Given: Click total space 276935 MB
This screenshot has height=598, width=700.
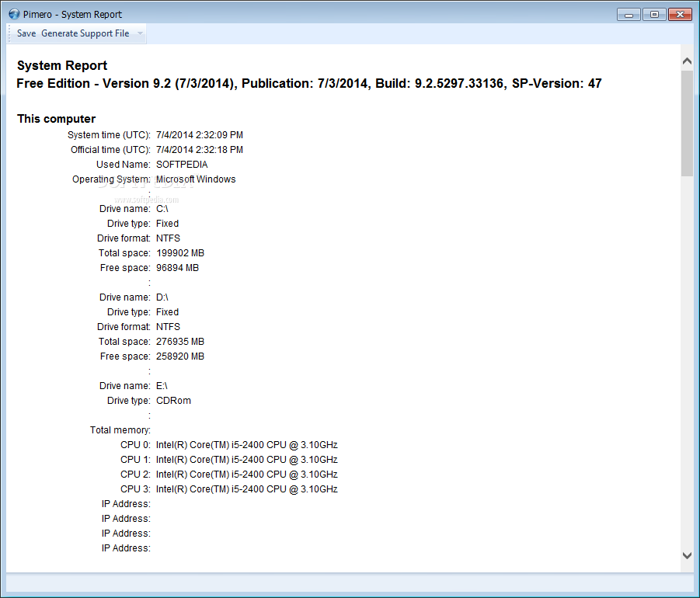Looking at the screenshot, I should (x=180, y=342).
